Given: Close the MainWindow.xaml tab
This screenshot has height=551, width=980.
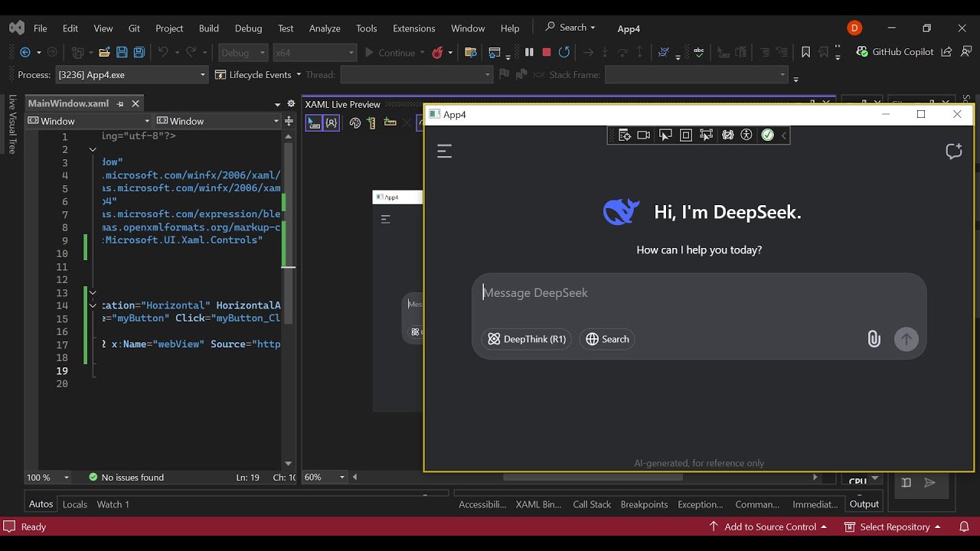Looking at the screenshot, I should point(136,103).
